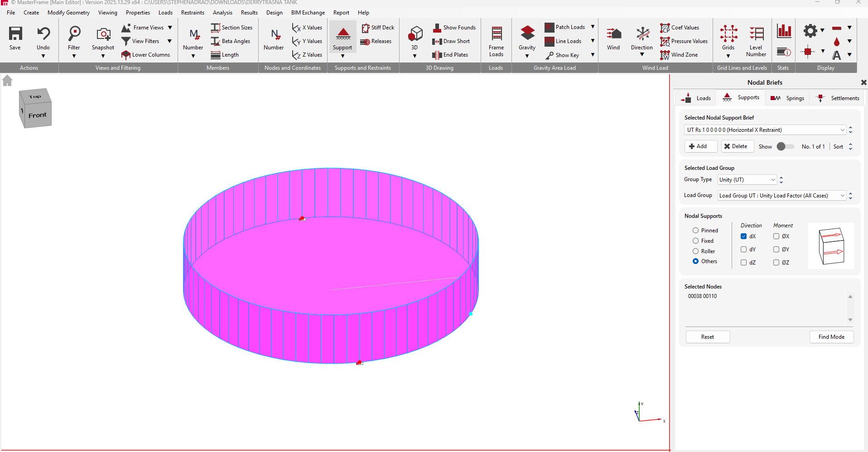Screen dimensions: 868x452
Task: Open the Snapshot camera tool
Action: (103, 34)
